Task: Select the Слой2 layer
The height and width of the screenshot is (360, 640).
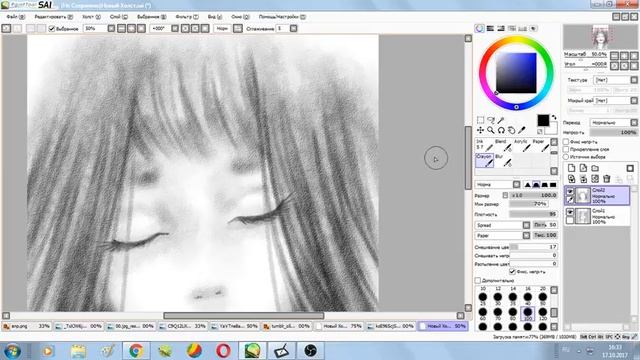Action: click(x=597, y=196)
